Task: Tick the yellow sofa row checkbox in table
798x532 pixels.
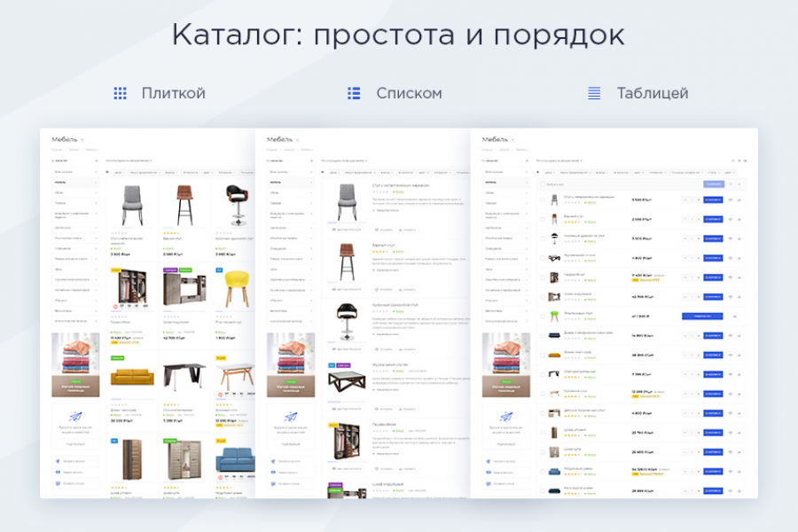Action: (543, 355)
